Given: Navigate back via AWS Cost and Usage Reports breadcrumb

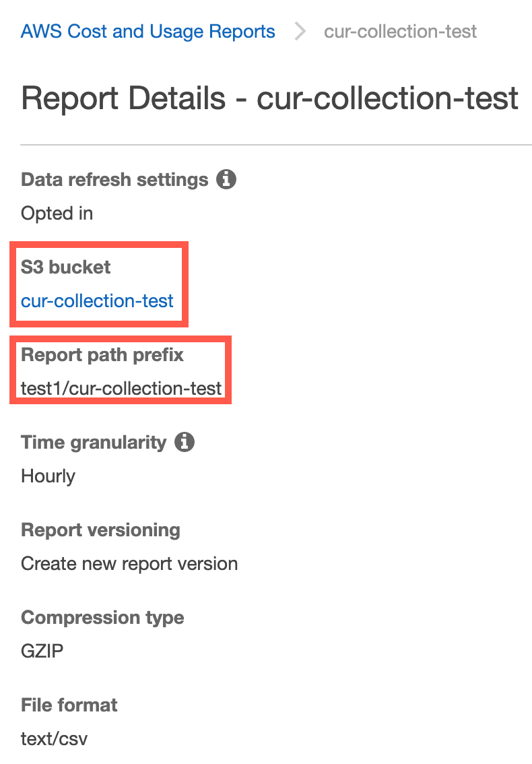Looking at the screenshot, I should point(148,31).
